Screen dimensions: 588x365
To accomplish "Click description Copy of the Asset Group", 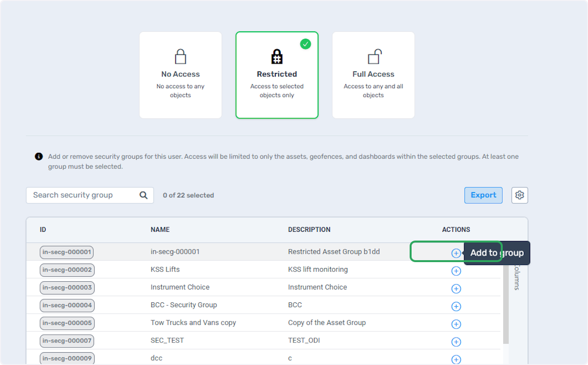I will (x=327, y=322).
